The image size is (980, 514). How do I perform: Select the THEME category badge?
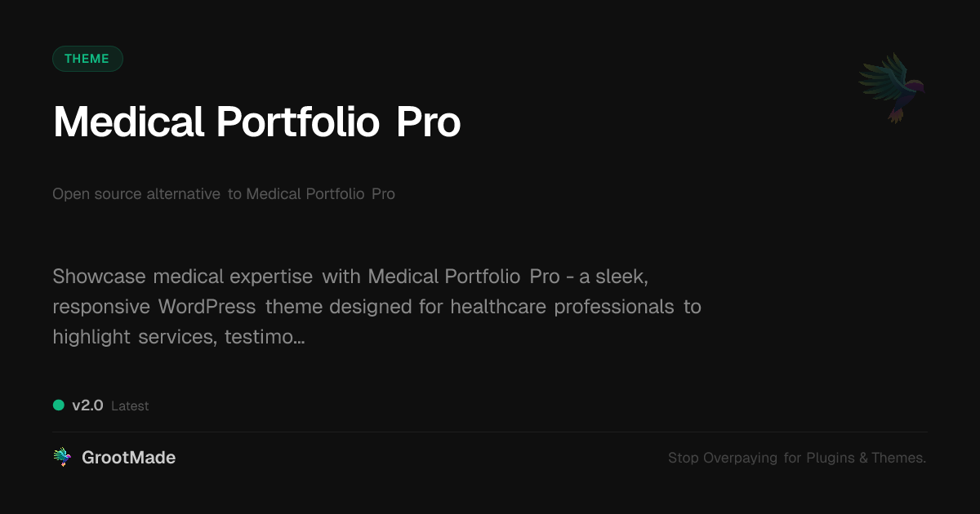click(x=87, y=59)
